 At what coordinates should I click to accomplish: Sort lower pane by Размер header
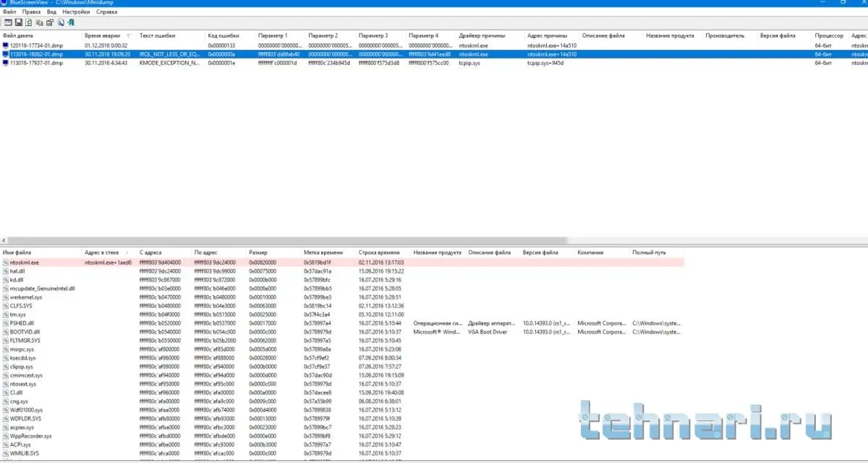click(x=273, y=252)
